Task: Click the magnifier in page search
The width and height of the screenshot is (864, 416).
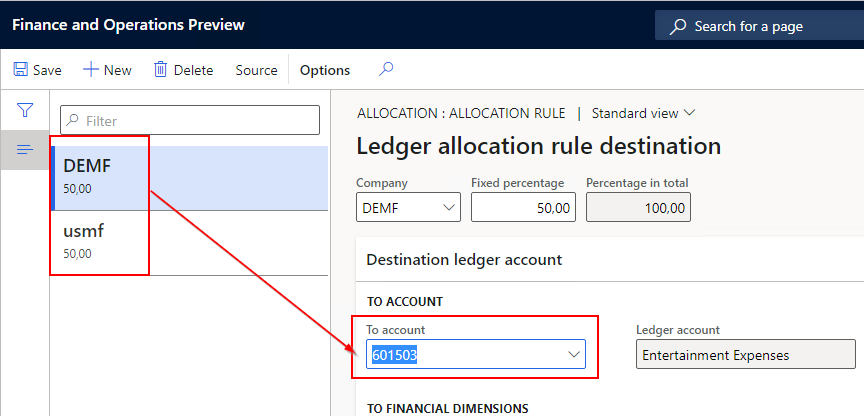Action: coord(678,26)
